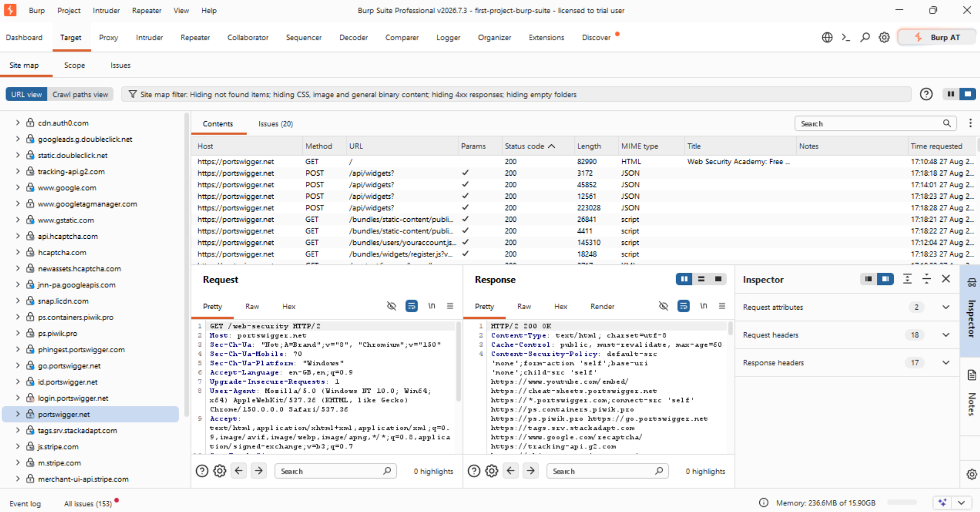Expand www.google.com tree node

click(x=18, y=187)
